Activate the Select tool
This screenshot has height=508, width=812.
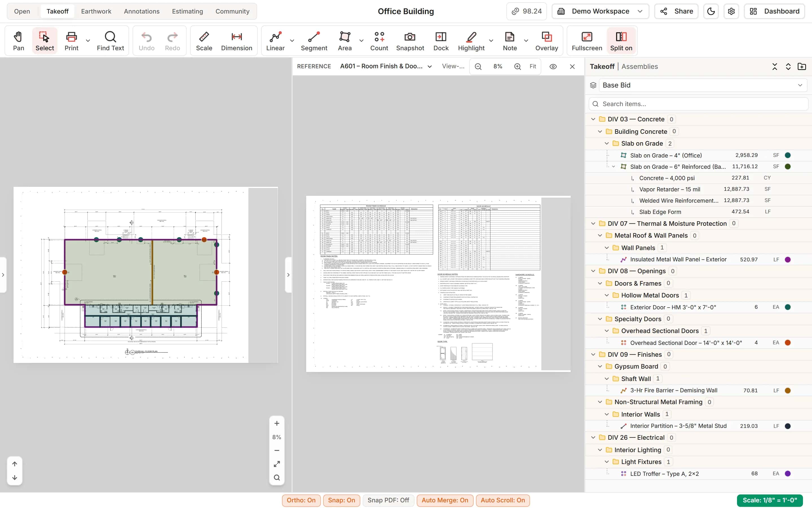pos(45,41)
